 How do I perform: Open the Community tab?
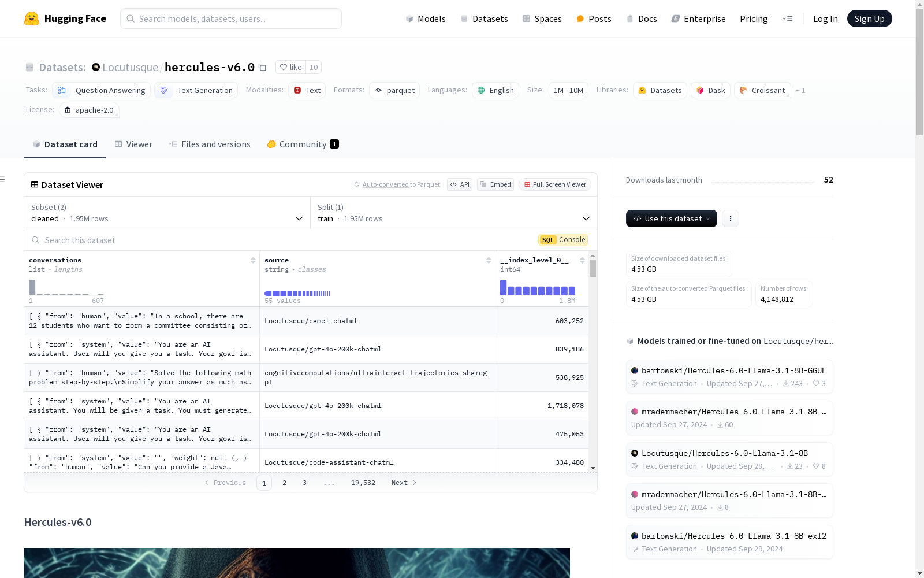pos(303,144)
